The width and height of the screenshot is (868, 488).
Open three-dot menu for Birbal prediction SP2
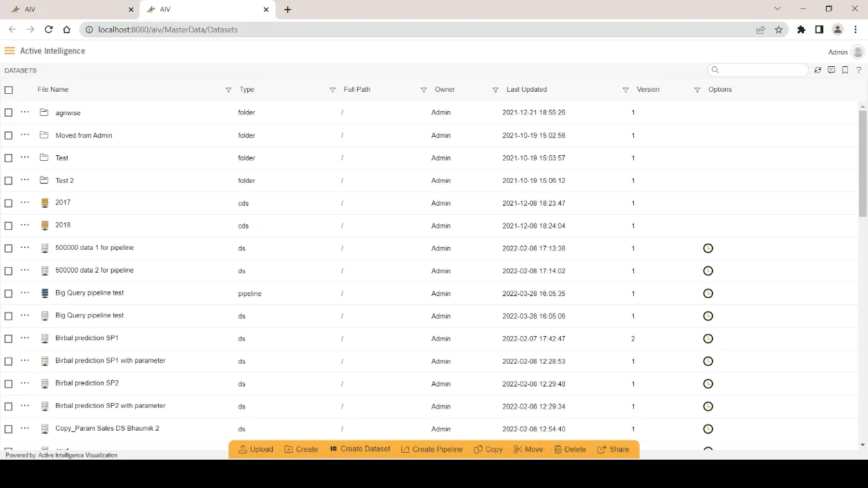tap(25, 383)
